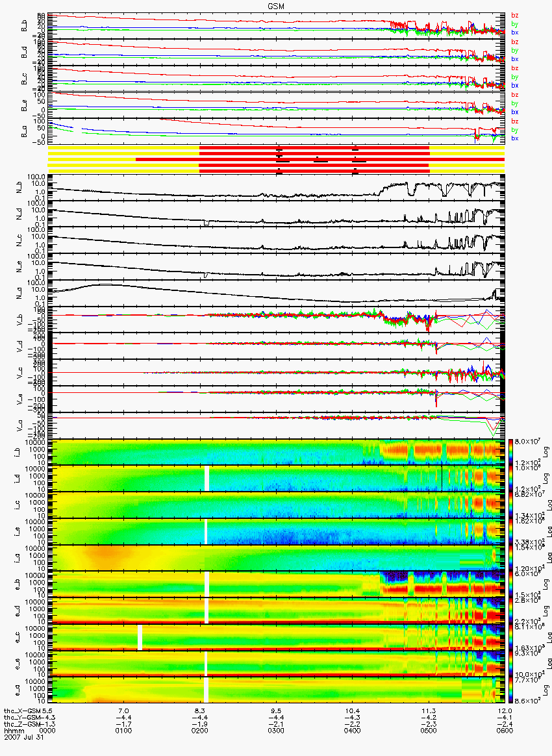Click the GSM title at top
This screenshot has width=552, height=756.
click(276, 6)
